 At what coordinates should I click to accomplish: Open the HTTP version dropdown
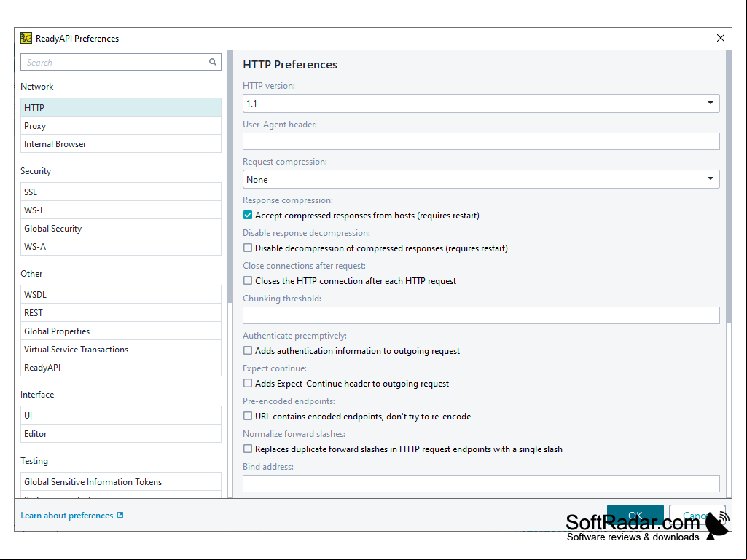tap(481, 103)
